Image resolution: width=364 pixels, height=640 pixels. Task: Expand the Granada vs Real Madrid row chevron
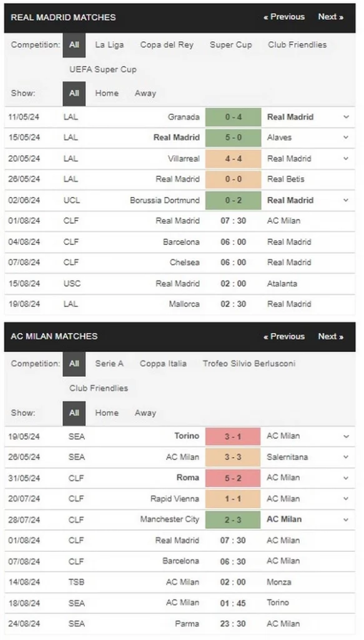coord(346,117)
